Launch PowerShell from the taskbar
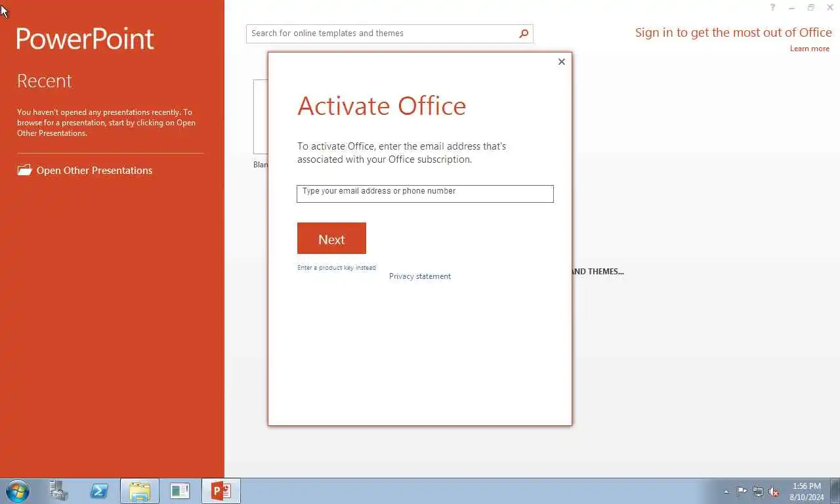840x504 pixels. [99, 491]
